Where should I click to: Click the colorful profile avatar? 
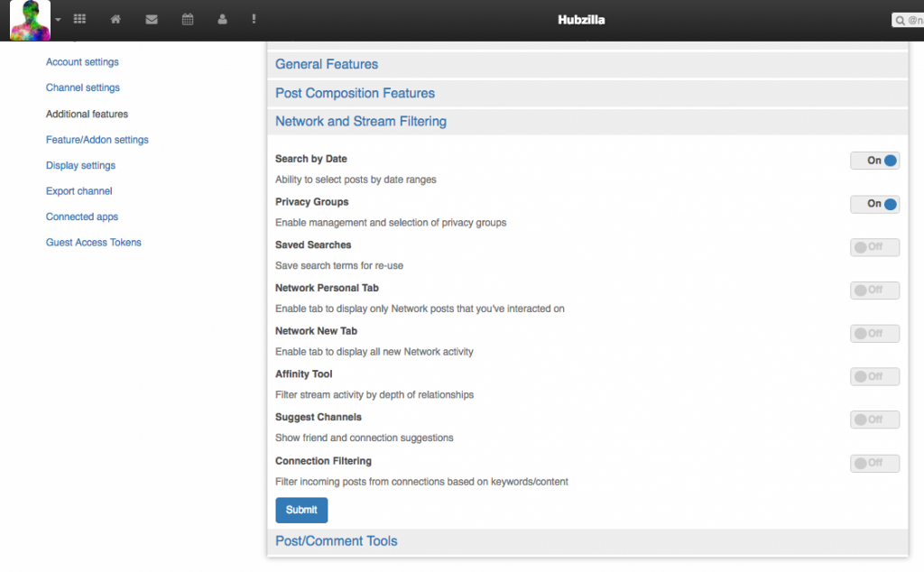coord(30,21)
